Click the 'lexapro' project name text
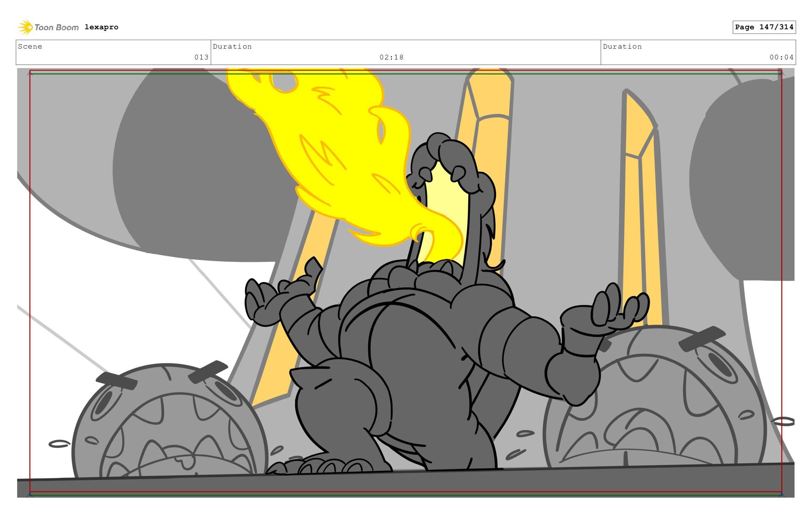 (x=101, y=27)
